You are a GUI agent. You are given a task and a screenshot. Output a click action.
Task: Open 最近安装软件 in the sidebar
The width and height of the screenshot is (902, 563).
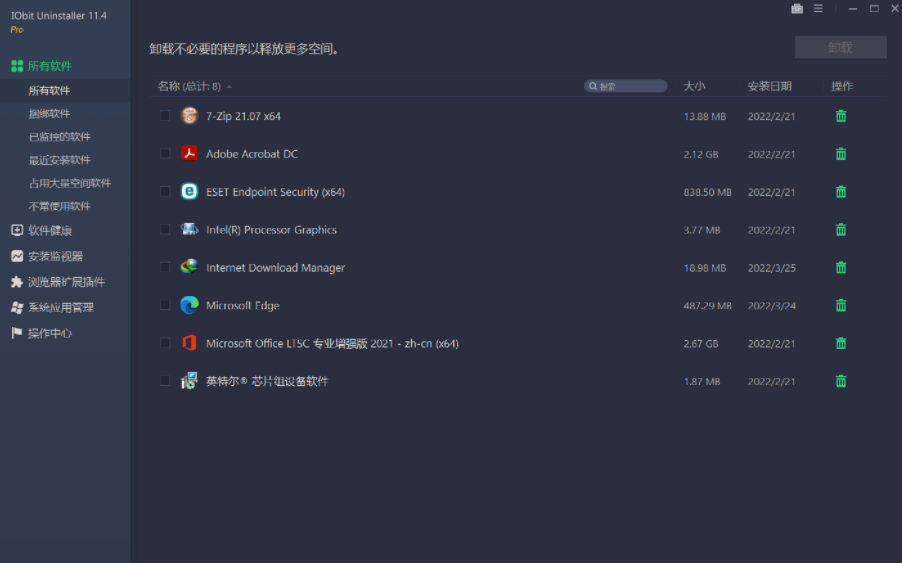pos(60,160)
